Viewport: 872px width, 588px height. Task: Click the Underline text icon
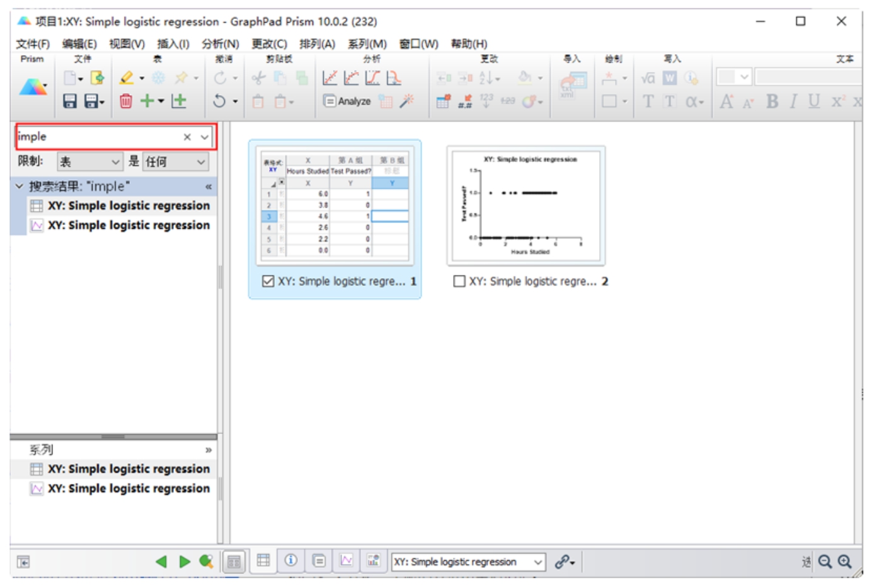[x=814, y=101]
